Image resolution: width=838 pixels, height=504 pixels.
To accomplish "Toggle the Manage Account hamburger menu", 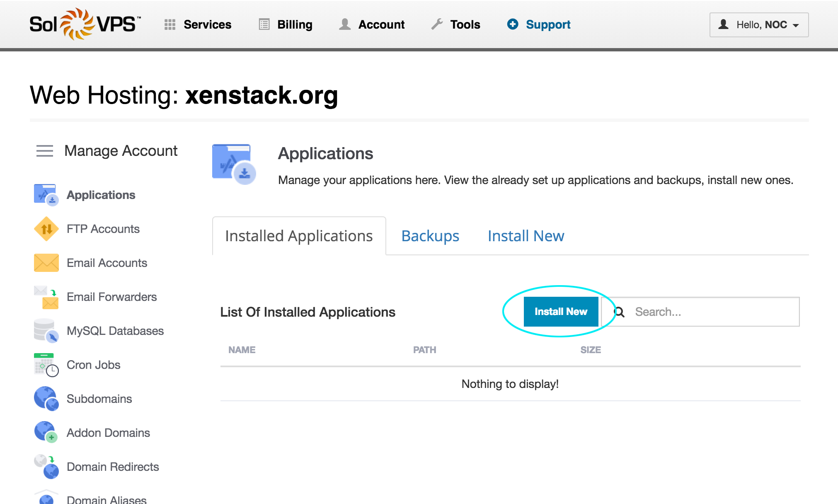I will click(45, 151).
